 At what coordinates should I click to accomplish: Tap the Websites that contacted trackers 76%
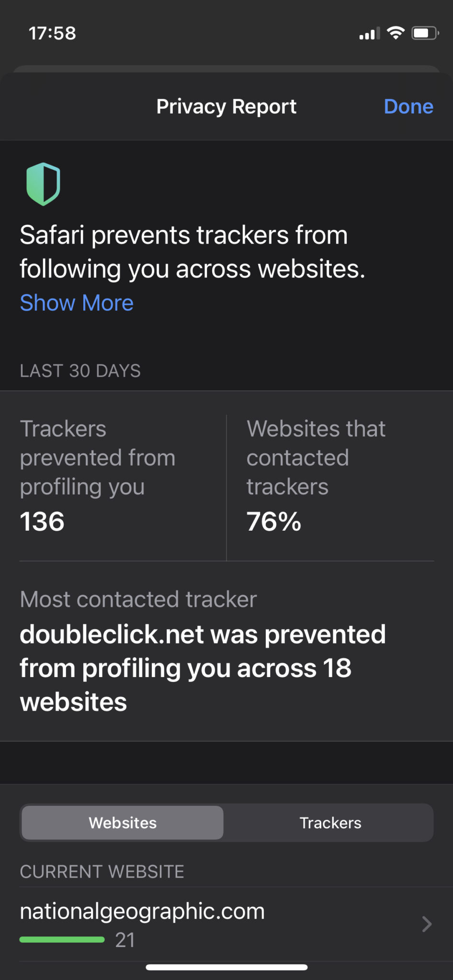(x=274, y=521)
